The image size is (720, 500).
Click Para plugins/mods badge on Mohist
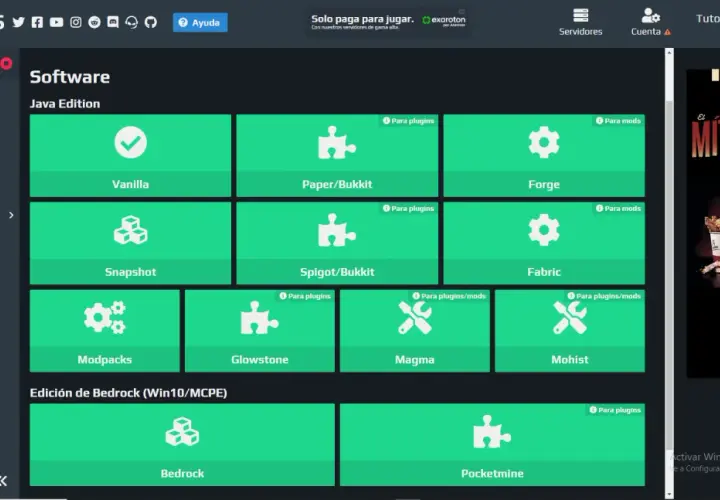(x=604, y=296)
